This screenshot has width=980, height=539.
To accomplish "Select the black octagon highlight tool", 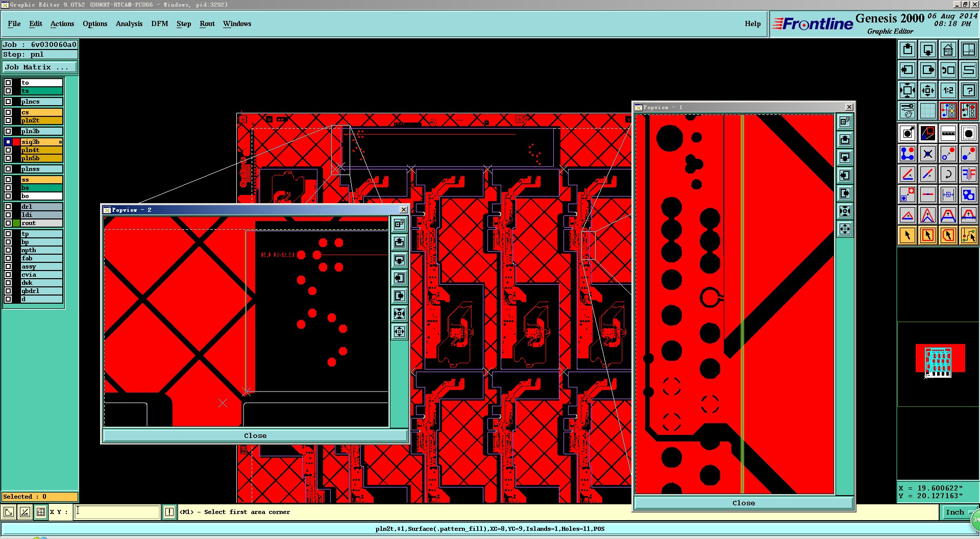I will pyautogui.click(x=969, y=133).
